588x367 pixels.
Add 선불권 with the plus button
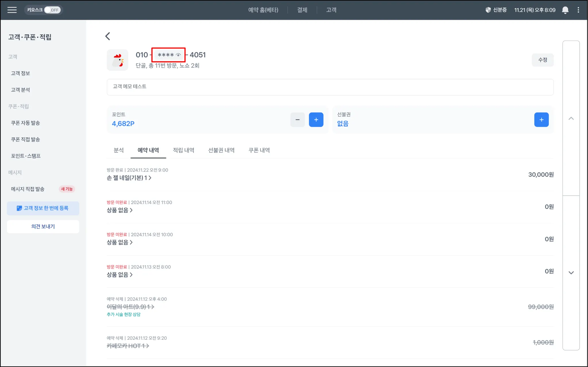[x=541, y=120]
